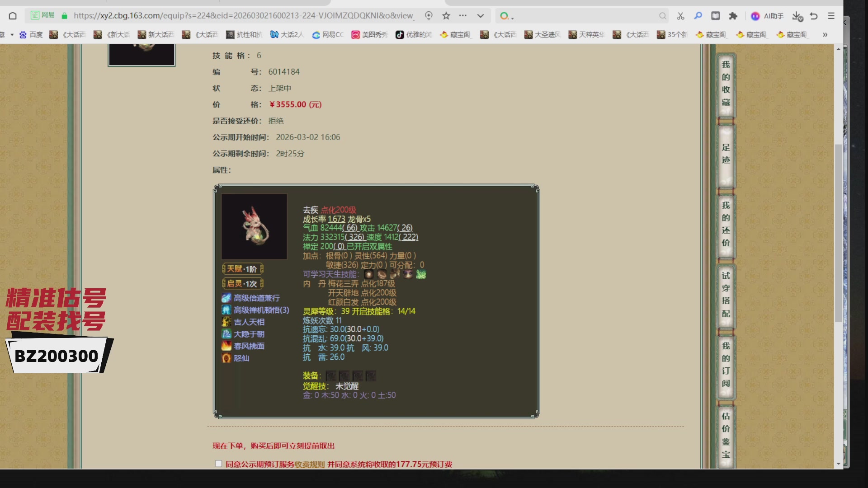The width and height of the screenshot is (868, 488).
Task: Click the scissors screenshot icon in toolbar
Action: tap(680, 16)
